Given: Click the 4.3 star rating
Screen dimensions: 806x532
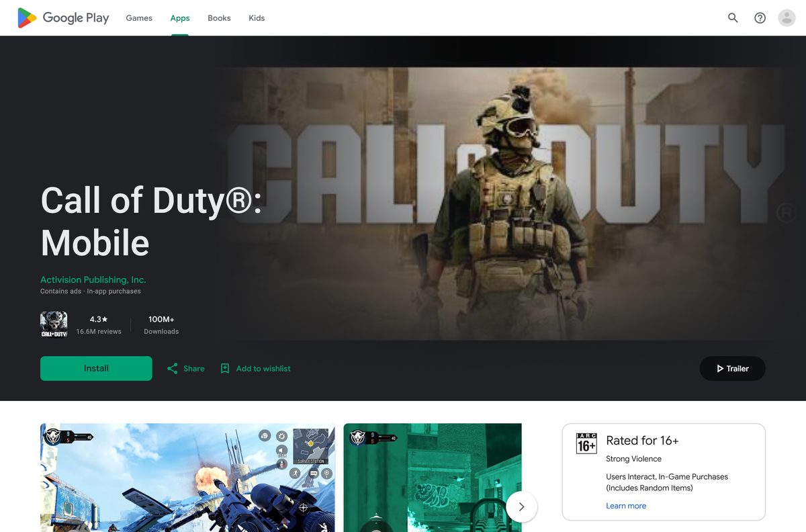Looking at the screenshot, I should point(99,319).
